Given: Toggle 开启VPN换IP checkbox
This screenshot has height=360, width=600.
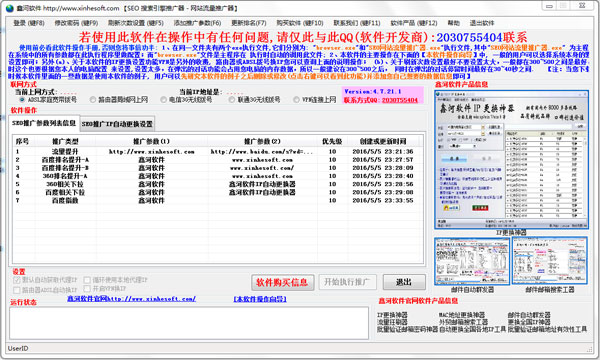Looking at the screenshot, I should (105, 288).
